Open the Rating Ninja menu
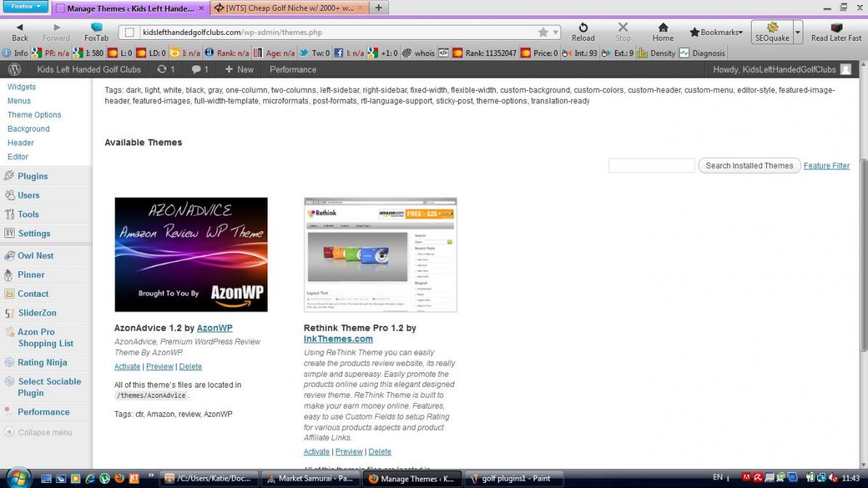 coord(42,362)
